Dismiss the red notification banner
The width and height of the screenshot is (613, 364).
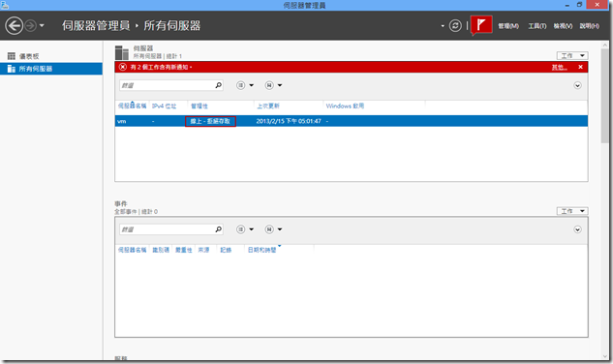pos(580,67)
